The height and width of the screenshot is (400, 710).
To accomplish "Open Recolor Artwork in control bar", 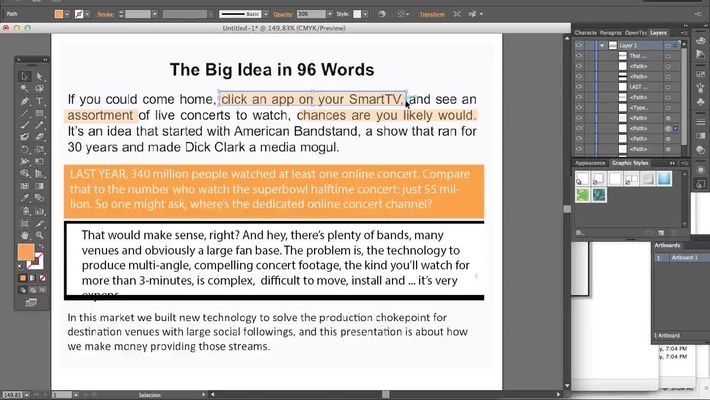I will pyautogui.click(x=382, y=14).
